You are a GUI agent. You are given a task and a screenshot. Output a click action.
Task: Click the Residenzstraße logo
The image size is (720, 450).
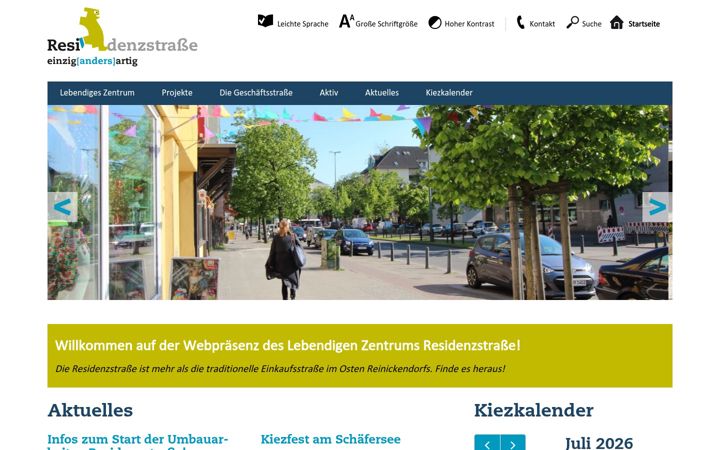tap(122, 37)
